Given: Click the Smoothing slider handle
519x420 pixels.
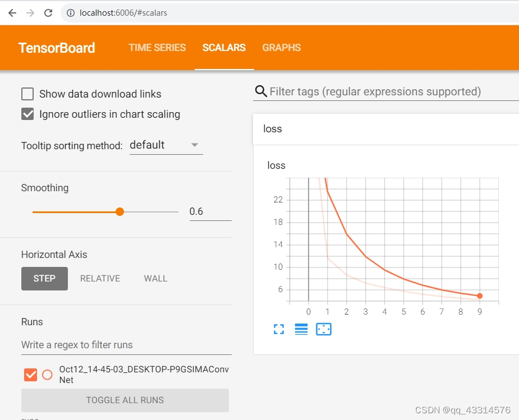Looking at the screenshot, I should tap(120, 211).
